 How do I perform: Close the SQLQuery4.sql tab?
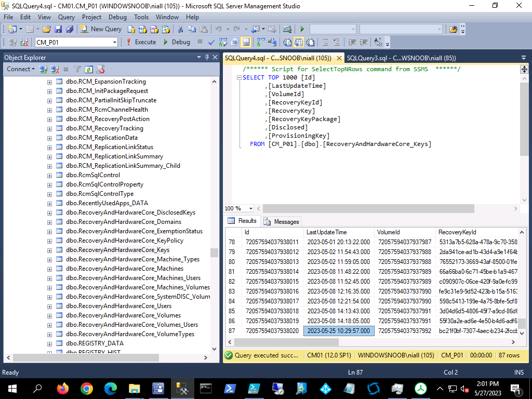[339, 58]
